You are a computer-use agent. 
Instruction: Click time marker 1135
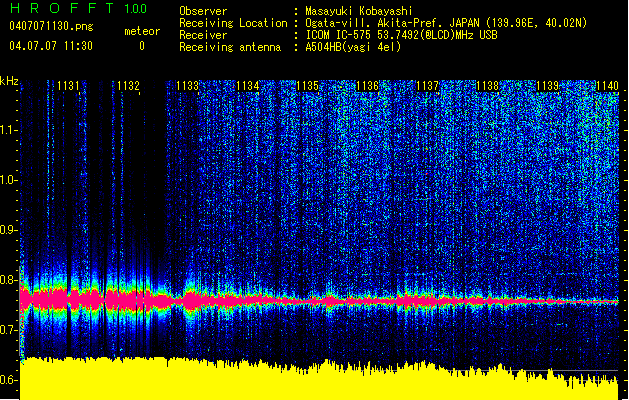308,86
